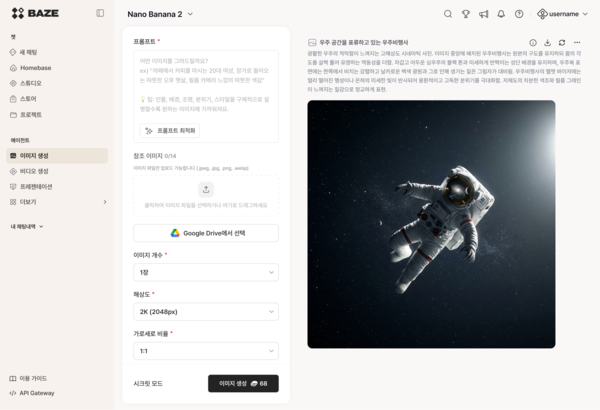Click the 새 채팅 sidebar icon

13,52
